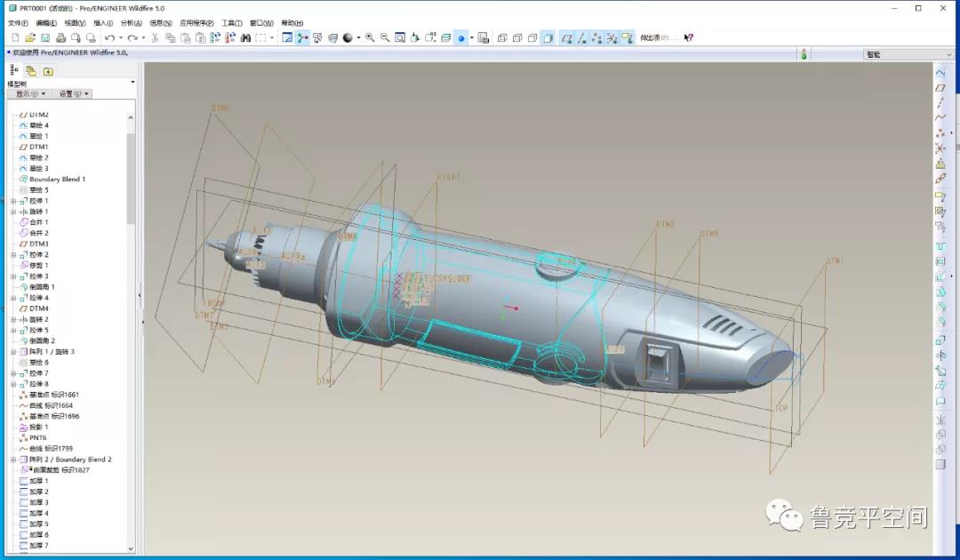Click the 显示 button in model tree
The width and height of the screenshot is (960, 560).
[x=28, y=93]
